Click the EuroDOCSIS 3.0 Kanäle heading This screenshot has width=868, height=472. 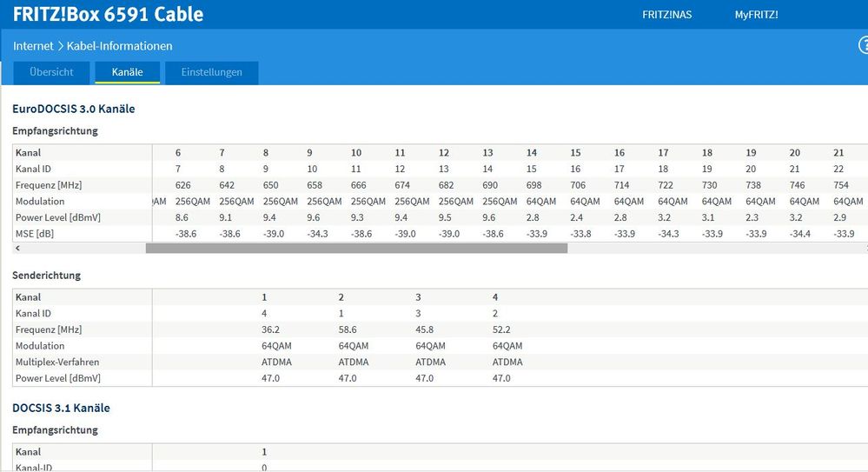coord(74,110)
